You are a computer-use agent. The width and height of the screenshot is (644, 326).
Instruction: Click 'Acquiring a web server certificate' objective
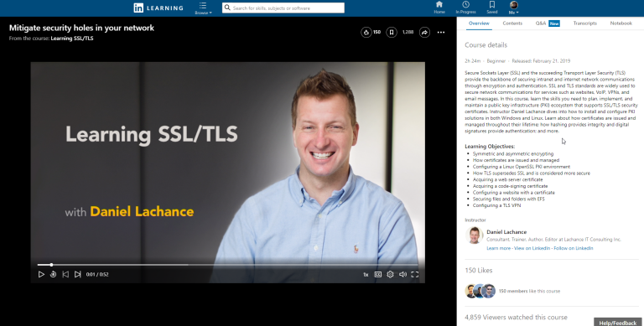(x=507, y=179)
